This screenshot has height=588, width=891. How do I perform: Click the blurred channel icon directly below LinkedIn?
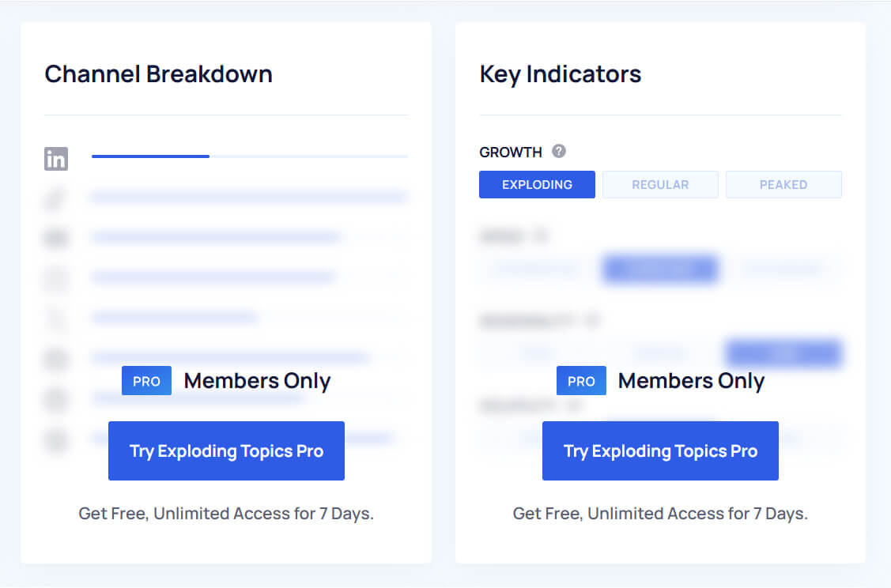(56, 198)
